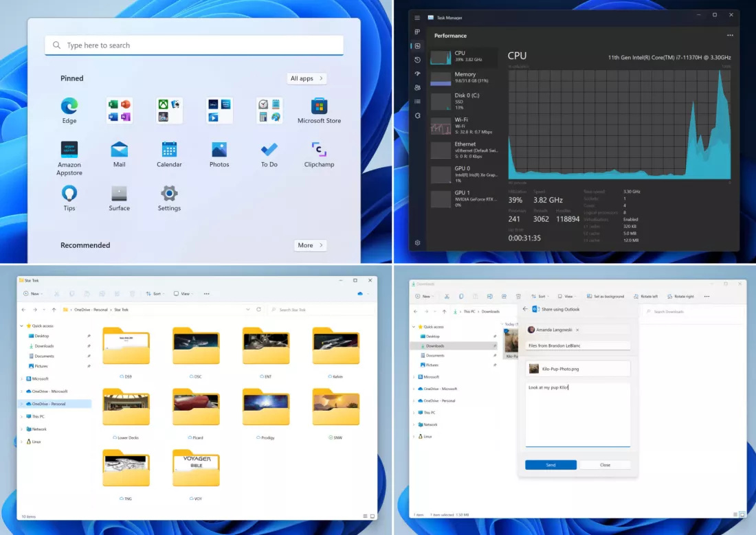Screen dimensions: 756x535
Task: Select GPU 1 NVIDIA GeForce in Performance list
Action: pyautogui.click(x=465, y=198)
